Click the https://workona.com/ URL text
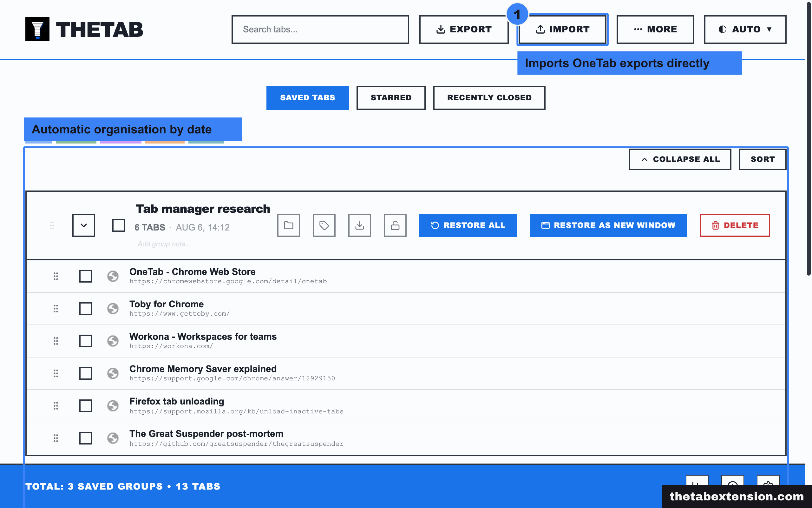This screenshot has height=508, width=812. (171, 346)
